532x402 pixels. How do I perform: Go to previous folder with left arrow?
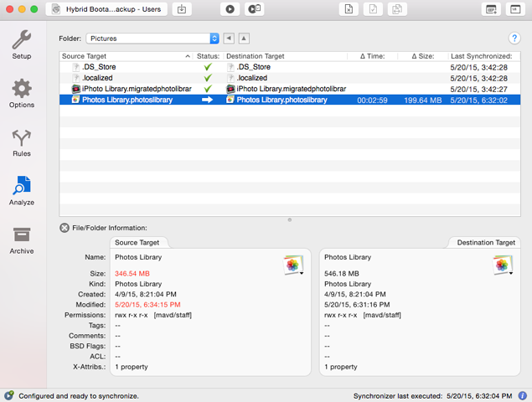click(x=229, y=39)
